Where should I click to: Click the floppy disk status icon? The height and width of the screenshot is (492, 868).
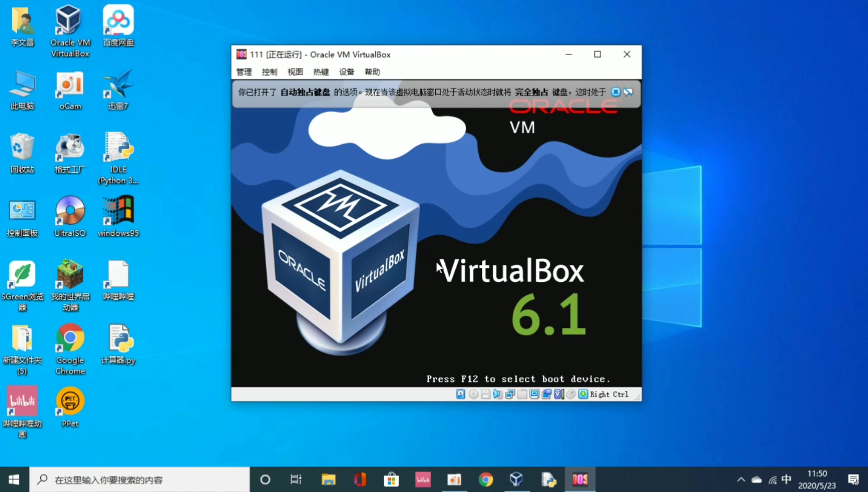[x=486, y=394]
